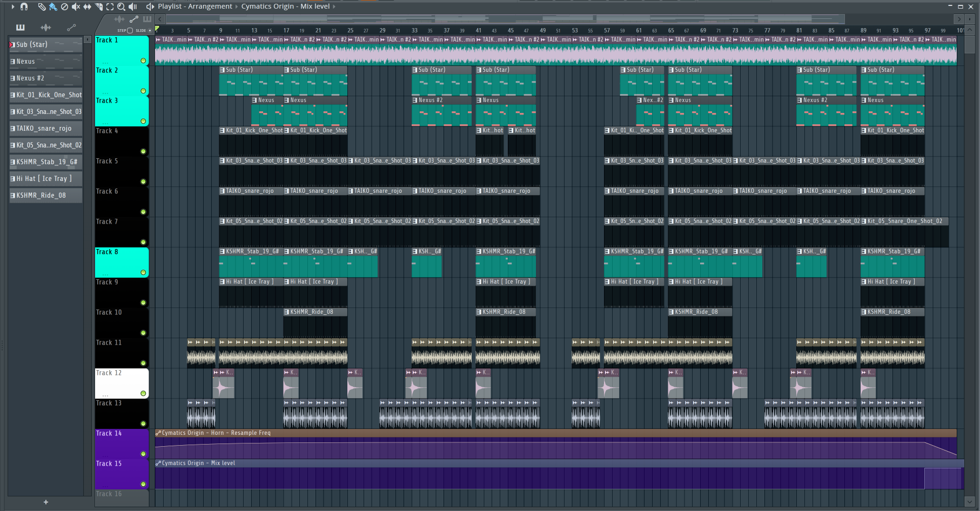This screenshot has width=980, height=511.
Task: Toggle the magnet snap icon
Action: tap(24, 6)
